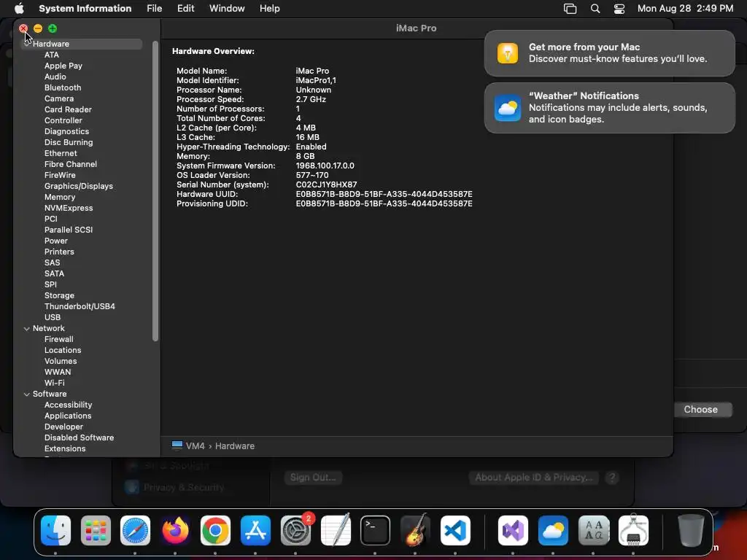Image resolution: width=747 pixels, height=560 pixels.
Task: Select NVMExpress in the sidebar
Action: [69, 208]
